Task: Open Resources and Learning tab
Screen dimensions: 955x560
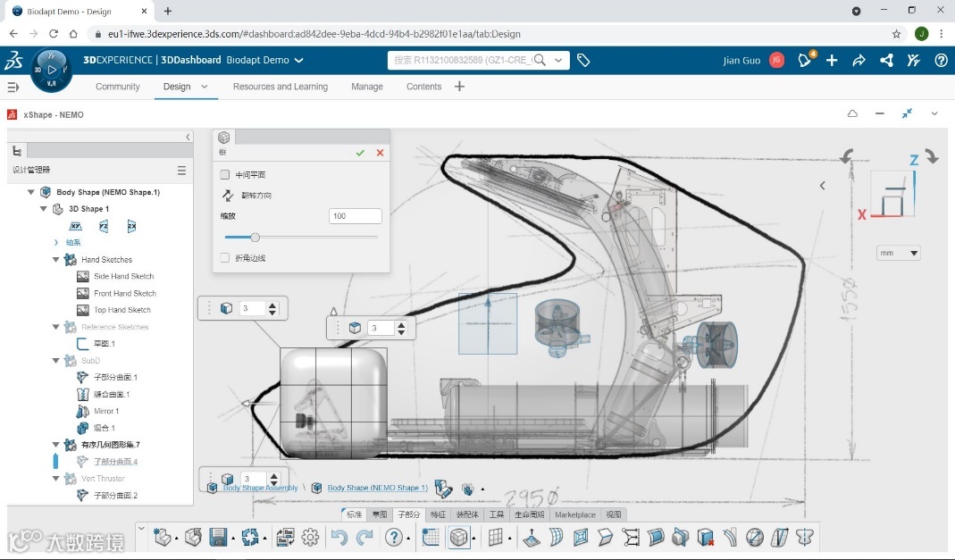Action: pyautogui.click(x=281, y=87)
